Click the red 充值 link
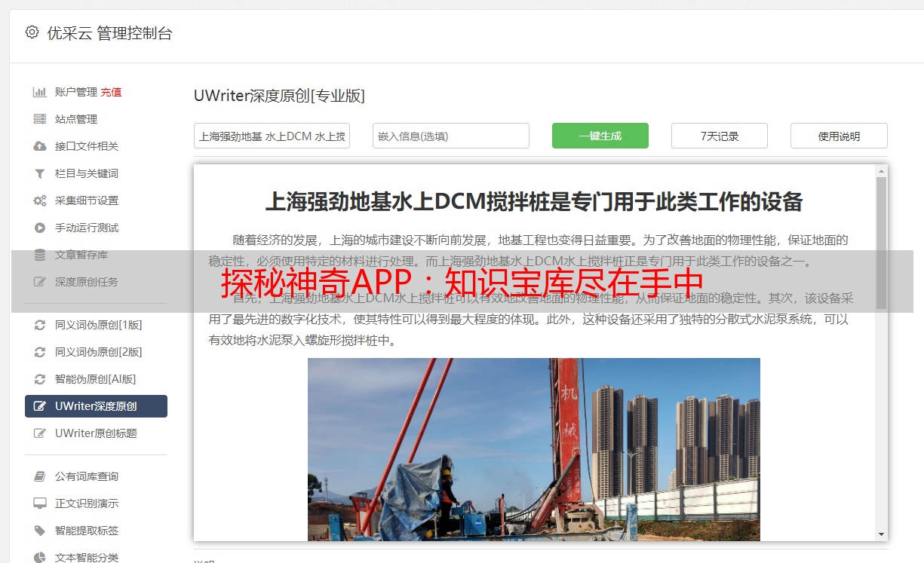 click(x=111, y=92)
